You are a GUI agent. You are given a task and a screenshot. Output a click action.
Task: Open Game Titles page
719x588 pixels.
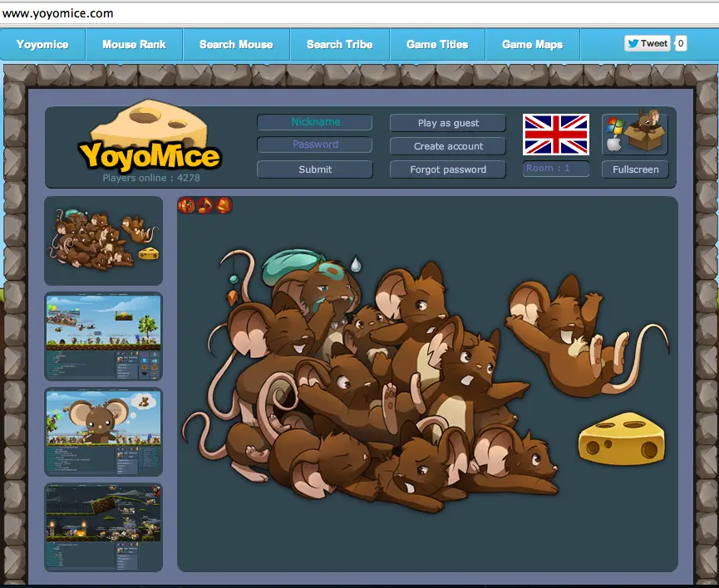point(437,45)
